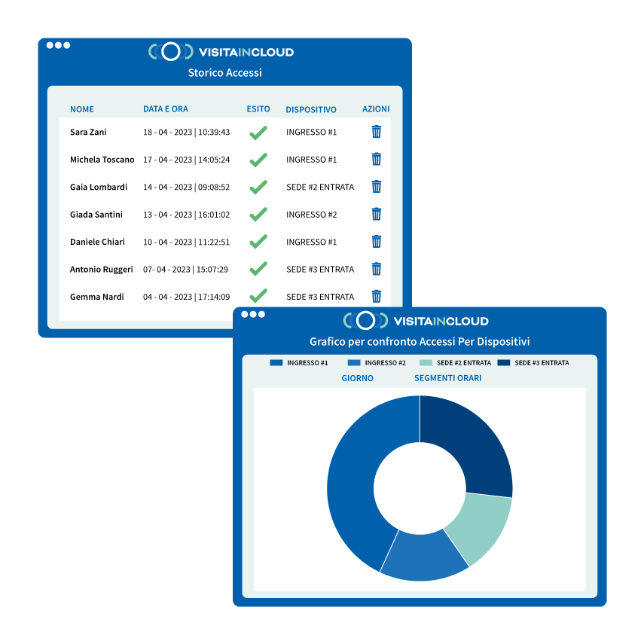
Task: Delete the Antonio Ruggeri access record
Action: tap(376, 269)
